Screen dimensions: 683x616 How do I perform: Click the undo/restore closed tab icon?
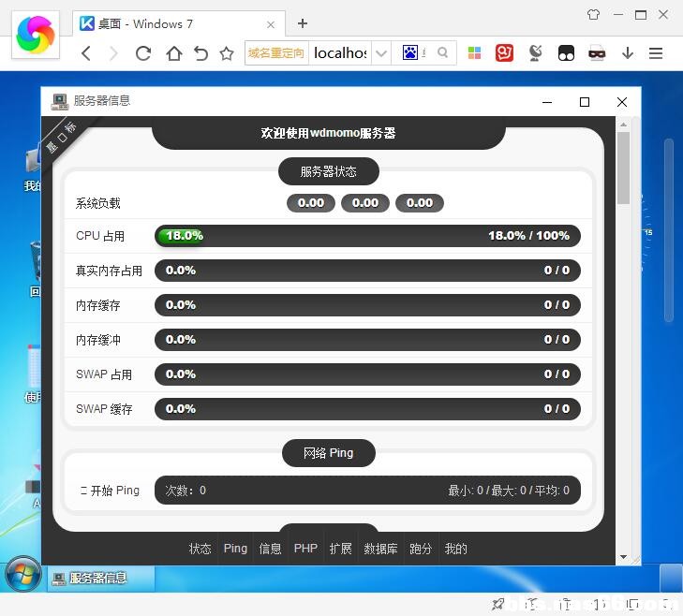[200, 53]
